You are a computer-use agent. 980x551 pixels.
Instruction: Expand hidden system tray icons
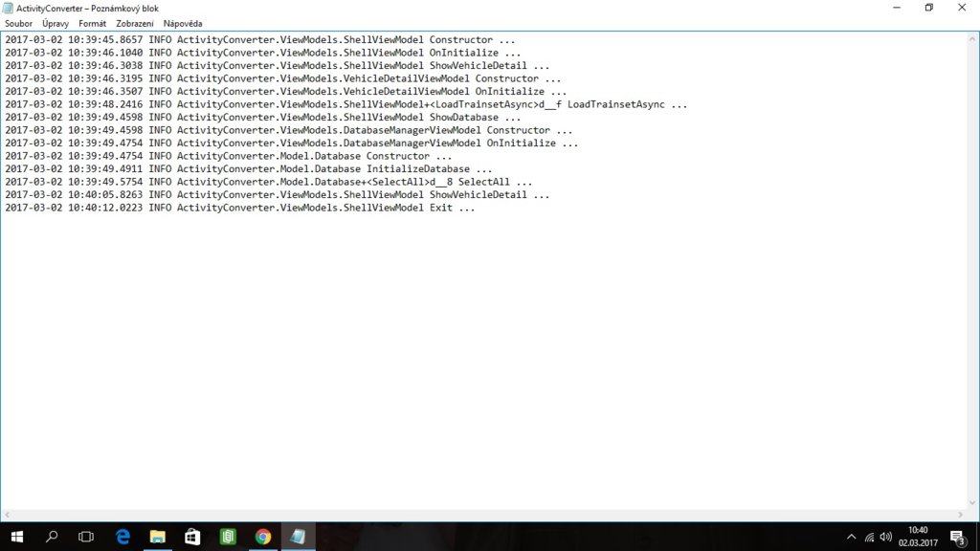click(x=851, y=537)
